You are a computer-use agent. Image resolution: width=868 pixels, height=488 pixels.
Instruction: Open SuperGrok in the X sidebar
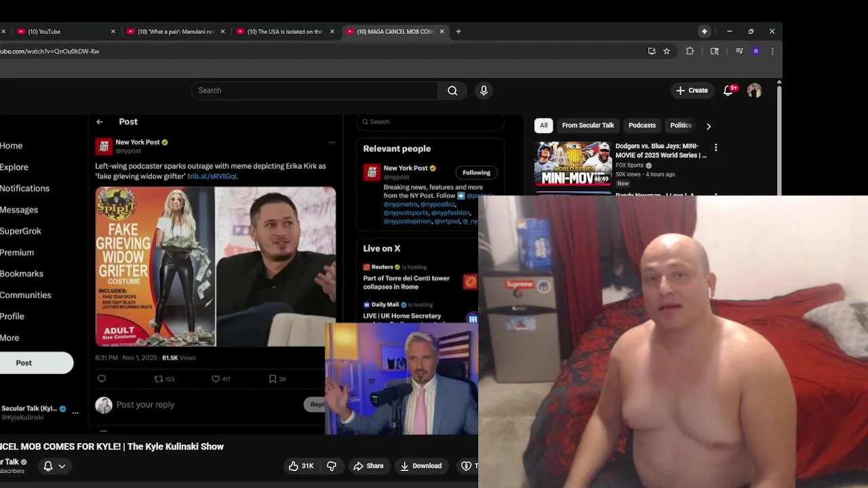coord(20,231)
